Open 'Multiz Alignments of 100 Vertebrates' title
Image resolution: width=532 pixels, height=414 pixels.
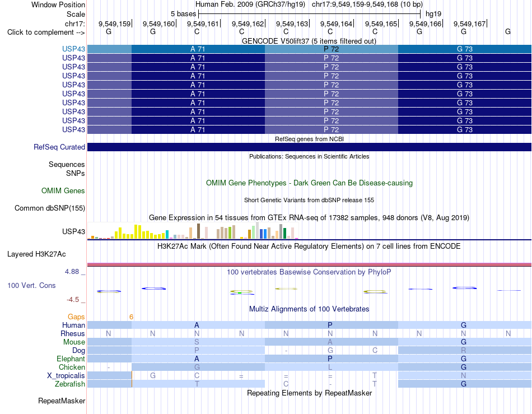pyautogui.click(x=309, y=309)
